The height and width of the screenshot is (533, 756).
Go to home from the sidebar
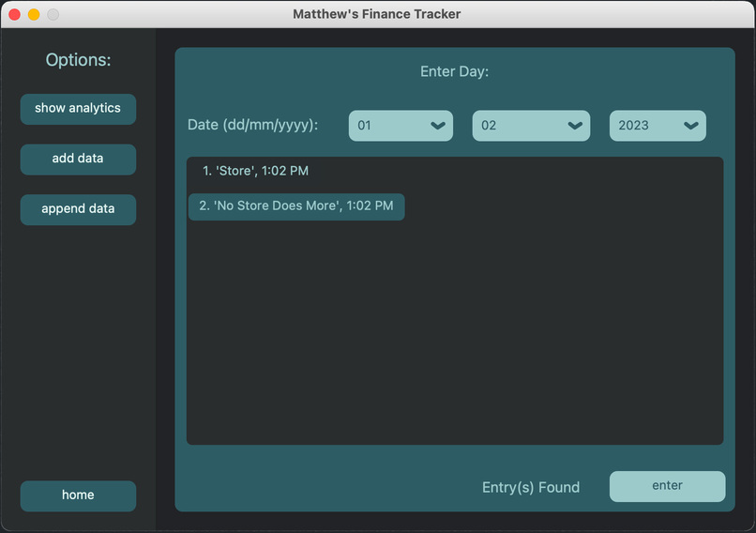coord(78,495)
